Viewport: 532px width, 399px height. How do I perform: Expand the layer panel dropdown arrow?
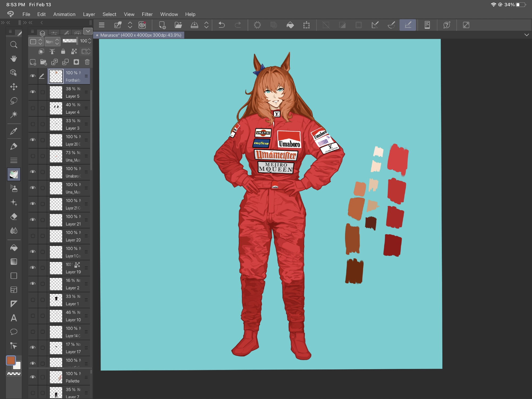88,31
